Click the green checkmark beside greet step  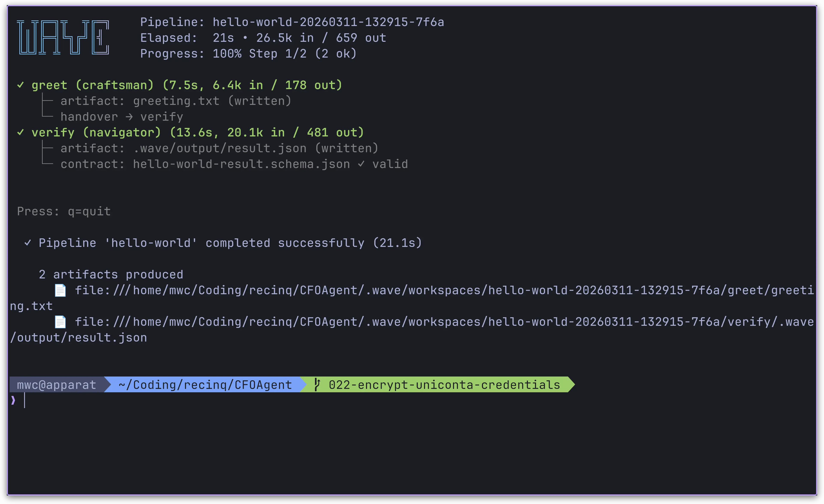pyautogui.click(x=20, y=85)
